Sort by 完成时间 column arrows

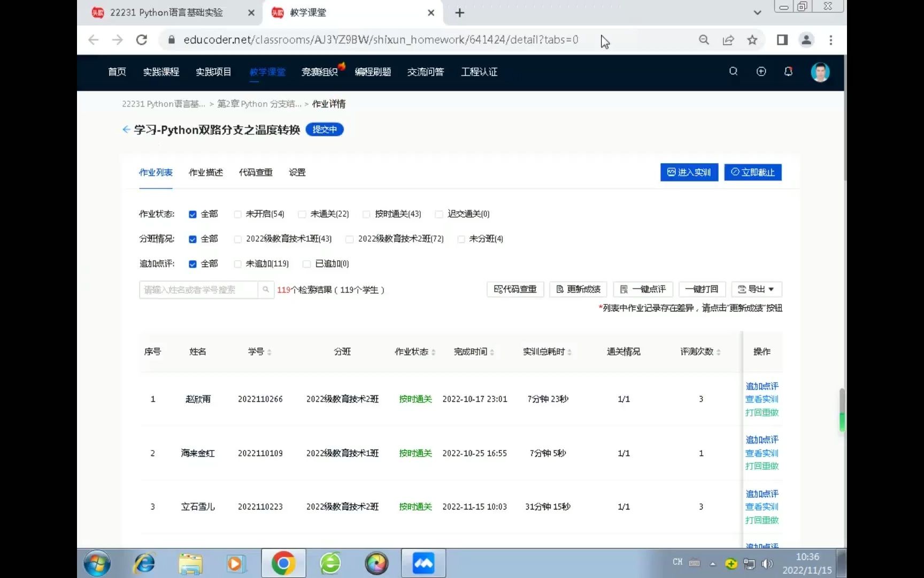click(x=492, y=352)
